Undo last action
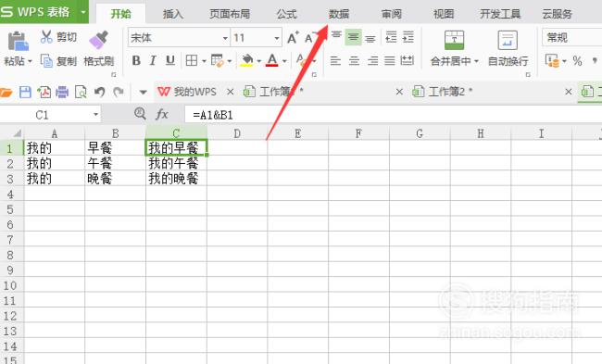Image resolution: width=602 pixels, height=364 pixels. (x=99, y=92)
